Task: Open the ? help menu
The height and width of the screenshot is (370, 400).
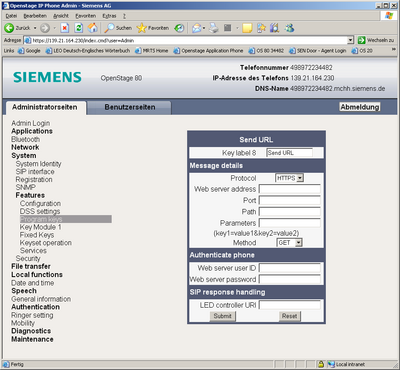Action: coord(124,16)
